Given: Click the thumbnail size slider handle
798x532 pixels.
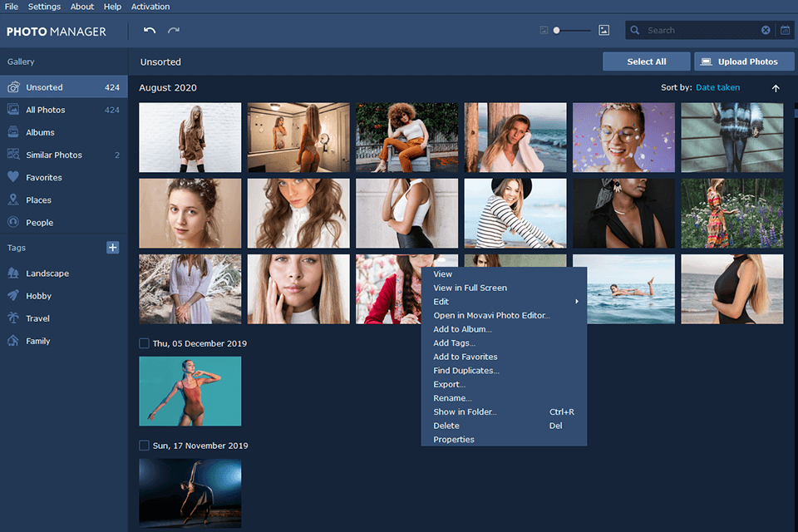Looking at the screenshot, I should pos(557,31).
